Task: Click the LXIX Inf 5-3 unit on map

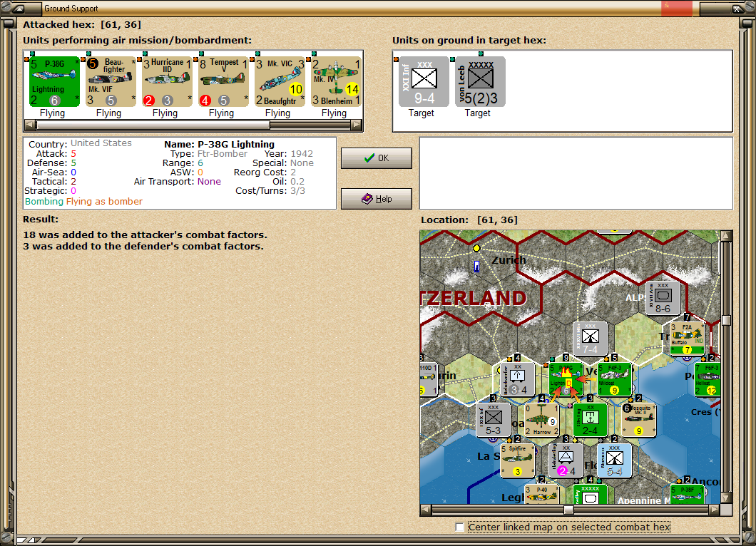Action: (x=494, y=420)
